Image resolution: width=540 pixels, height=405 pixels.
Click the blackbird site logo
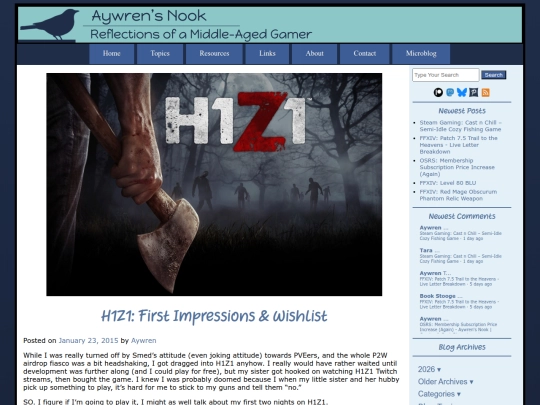point(51,24)
